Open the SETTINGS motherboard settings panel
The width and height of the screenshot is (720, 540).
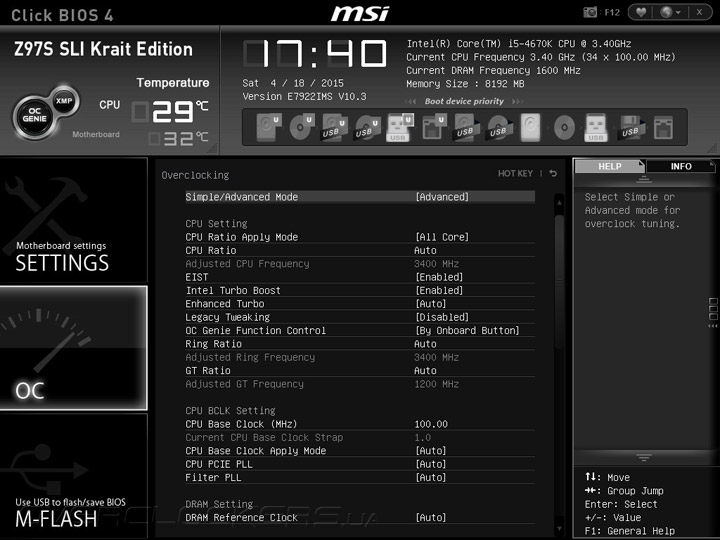click(73, 220)
